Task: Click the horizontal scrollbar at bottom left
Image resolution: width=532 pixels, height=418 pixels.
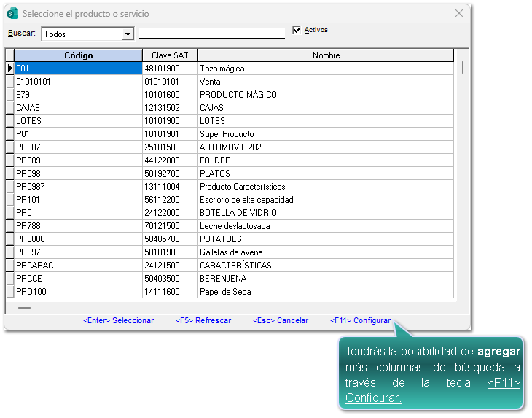Action: point(25,308)
